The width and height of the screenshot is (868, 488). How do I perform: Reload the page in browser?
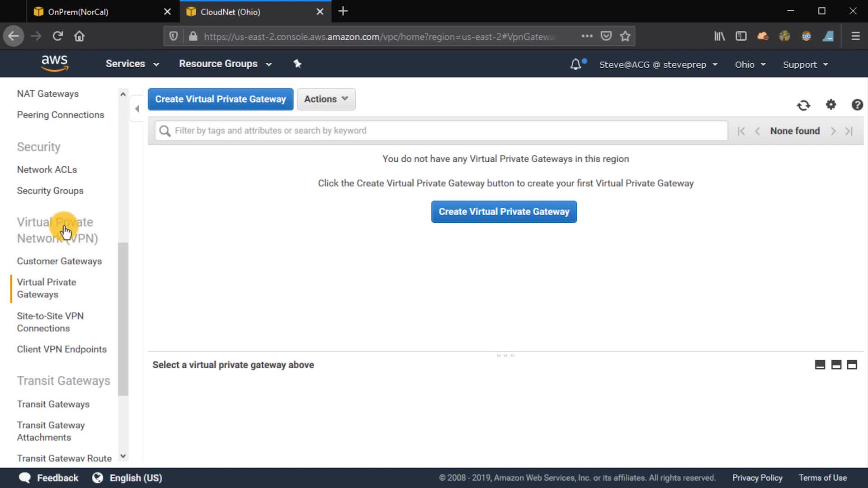tap(57, 36)
